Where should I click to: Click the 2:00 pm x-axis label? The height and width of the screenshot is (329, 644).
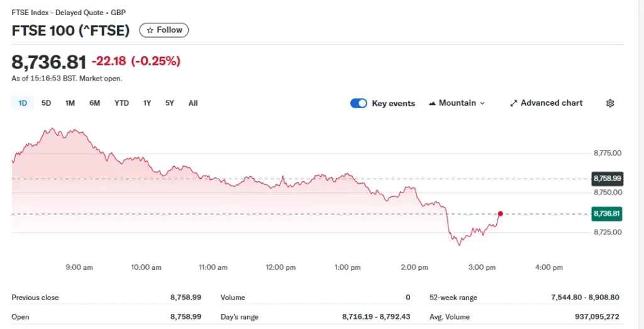[414, 267]
